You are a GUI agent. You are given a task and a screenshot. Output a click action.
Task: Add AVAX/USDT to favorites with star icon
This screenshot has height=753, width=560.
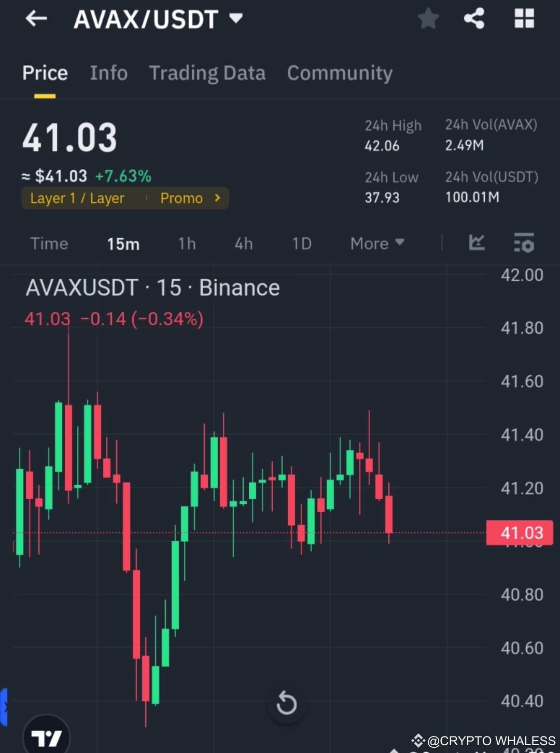click(428, 19)
